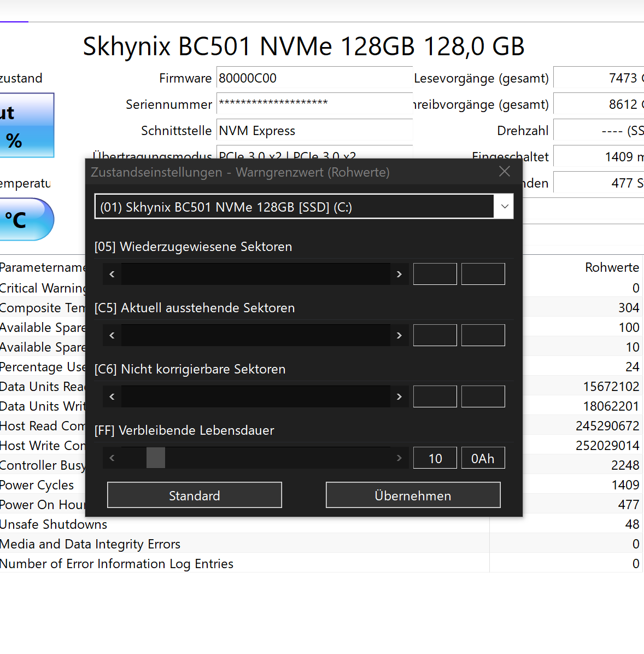Click the Schnittstelle field showing NVM Express
This screenshot has height=654, width=644.
pyautogui.click(x=314, y=130)
